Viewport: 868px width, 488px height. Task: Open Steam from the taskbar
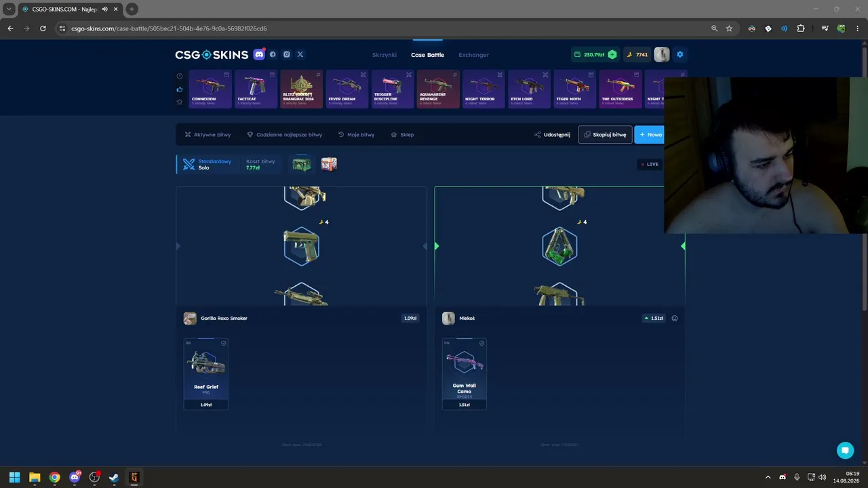click(114, 477)
